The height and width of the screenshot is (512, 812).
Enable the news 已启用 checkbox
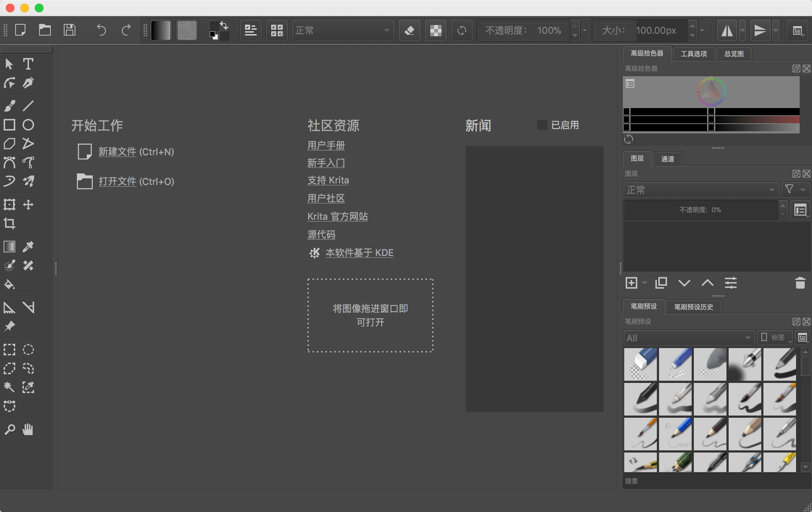(x=542, y=125)
